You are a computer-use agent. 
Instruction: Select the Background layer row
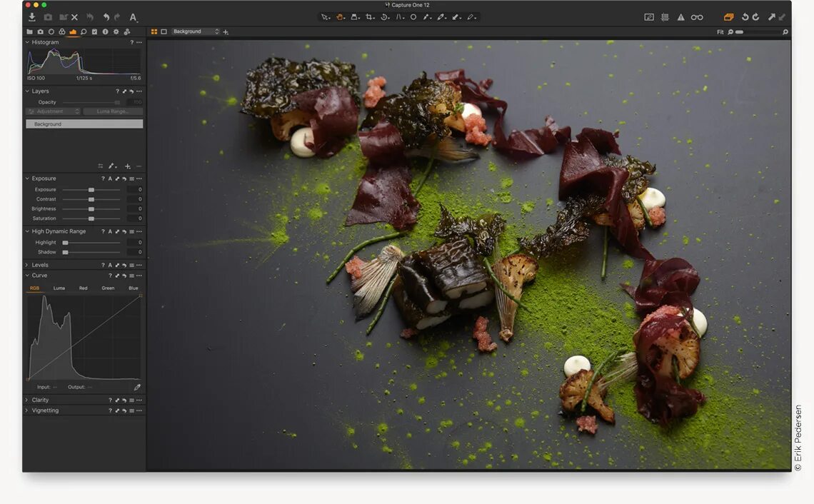point(84,124)
